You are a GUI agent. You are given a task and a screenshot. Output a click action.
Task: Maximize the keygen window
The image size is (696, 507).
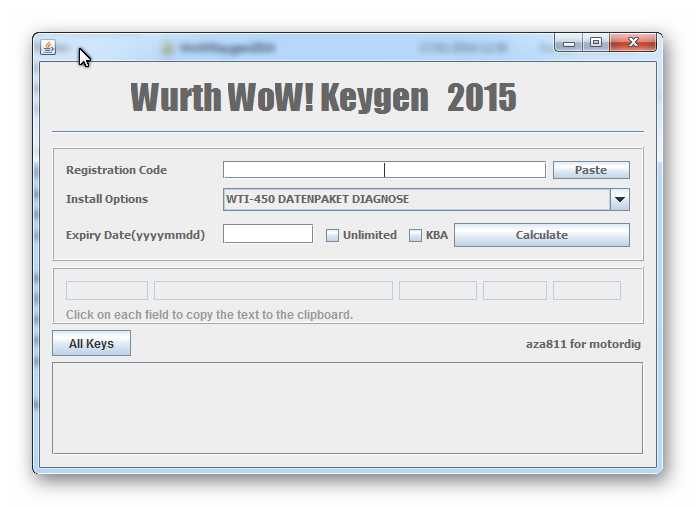click(596, 43)
